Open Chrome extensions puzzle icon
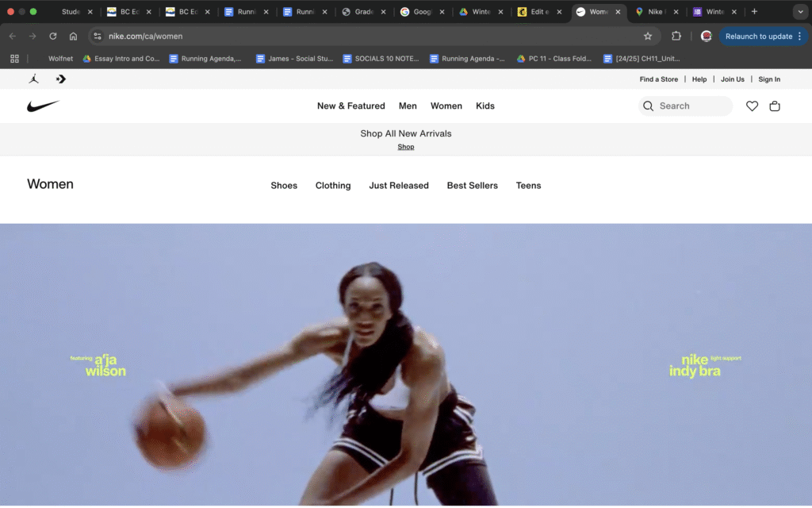 [676, 36]
